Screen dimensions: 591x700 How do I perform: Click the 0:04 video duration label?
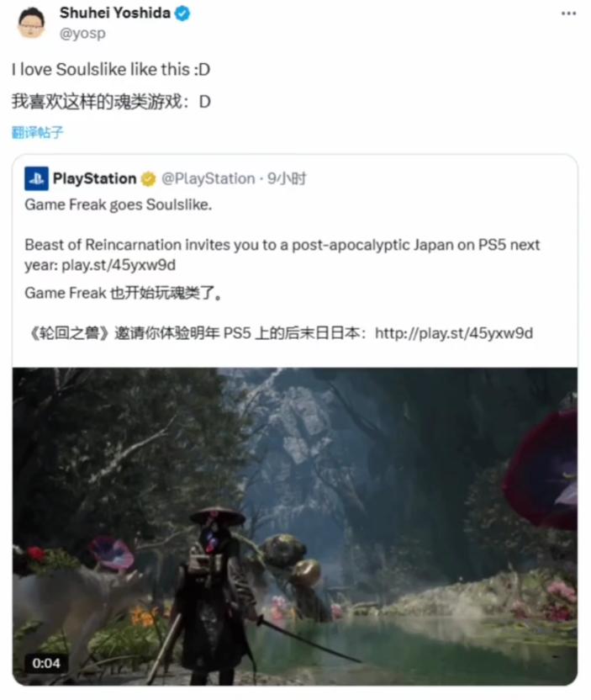[46, 663]
